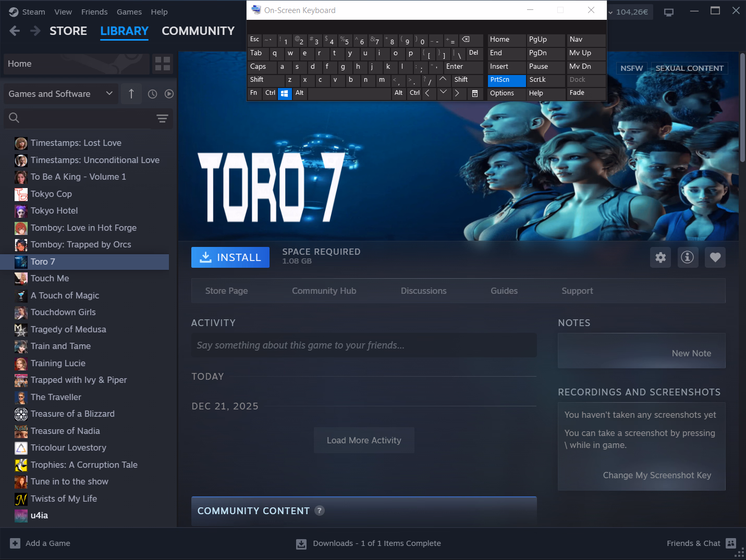Open the Help menu in Steam
The width and height of the screenshot is (746, 560).
point(159,11)
